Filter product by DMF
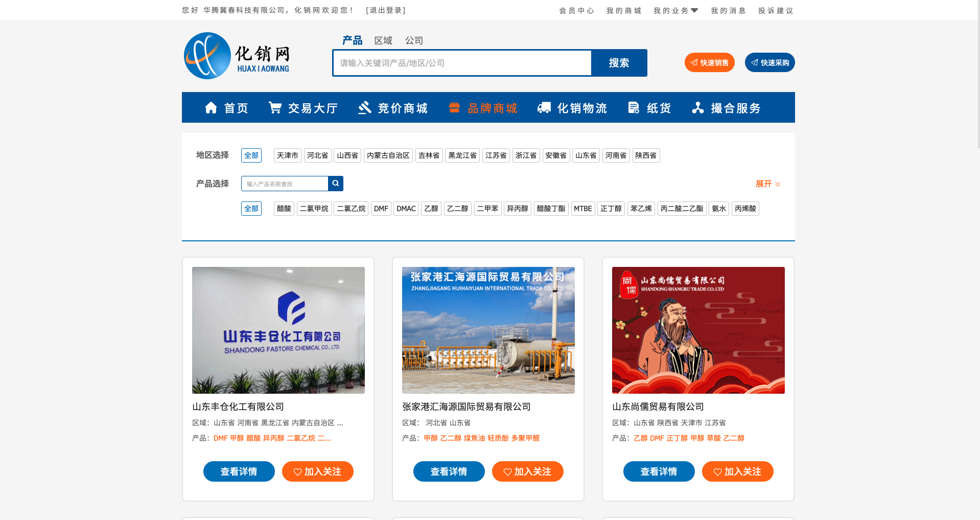Image resolution: width=980 pixels, height=520 pixels. point(381,209)
